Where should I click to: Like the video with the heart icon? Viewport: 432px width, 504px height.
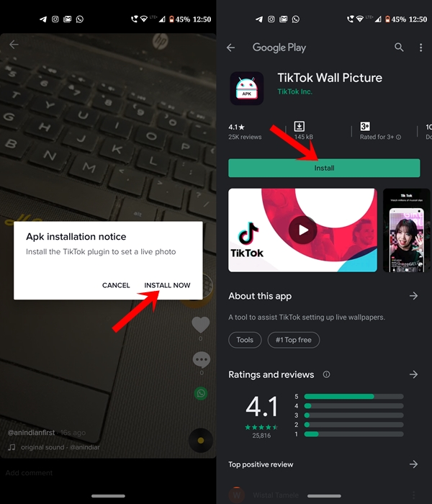[201, 325]
